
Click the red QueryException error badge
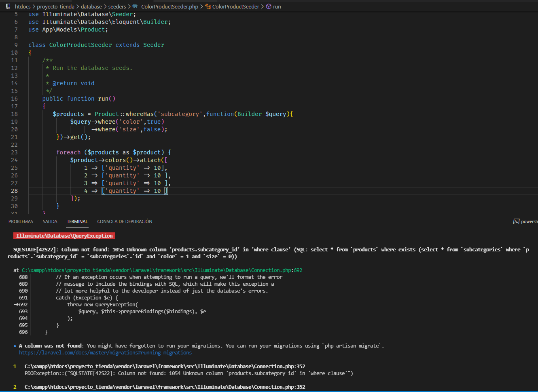[64, 236]
